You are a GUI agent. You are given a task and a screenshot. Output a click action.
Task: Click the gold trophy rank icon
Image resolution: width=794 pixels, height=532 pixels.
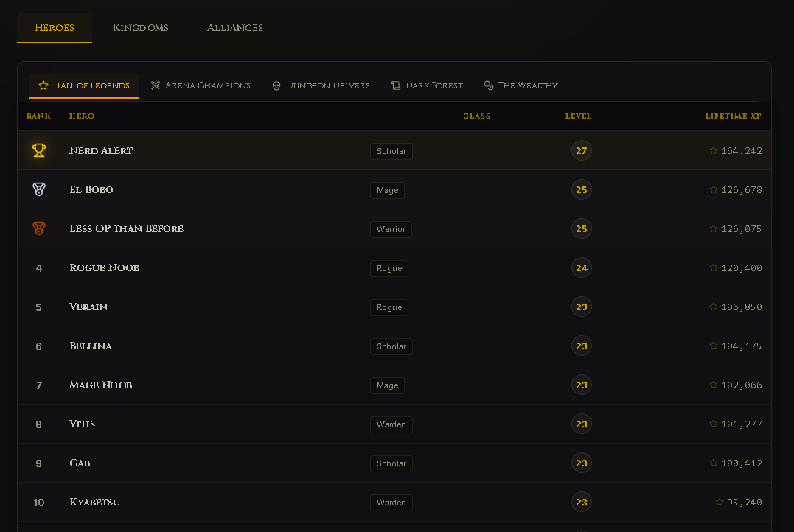click(39, 150)
